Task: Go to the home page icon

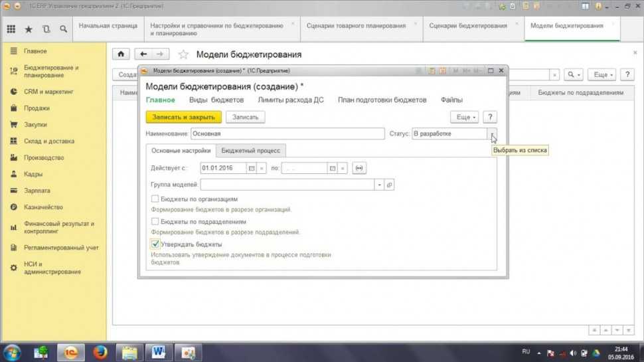Action: [121, 54]
